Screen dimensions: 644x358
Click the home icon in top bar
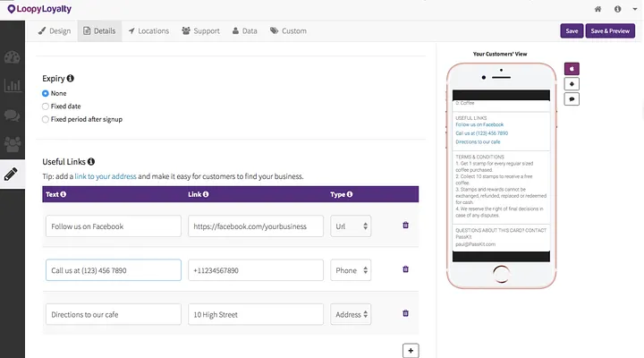coord(597,9)
